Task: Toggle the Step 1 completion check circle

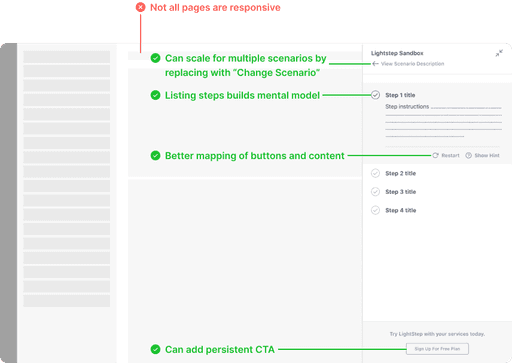Action: pos(375,95)
